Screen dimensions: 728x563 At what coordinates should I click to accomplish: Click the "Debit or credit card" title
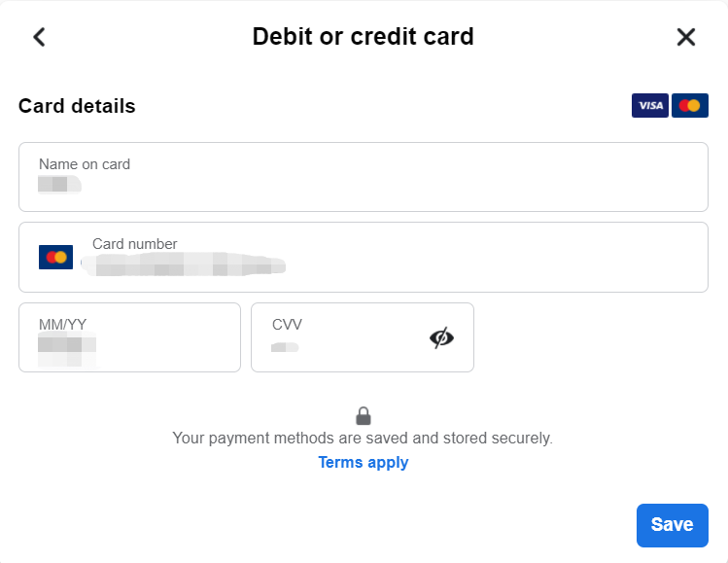click(363, 37)
